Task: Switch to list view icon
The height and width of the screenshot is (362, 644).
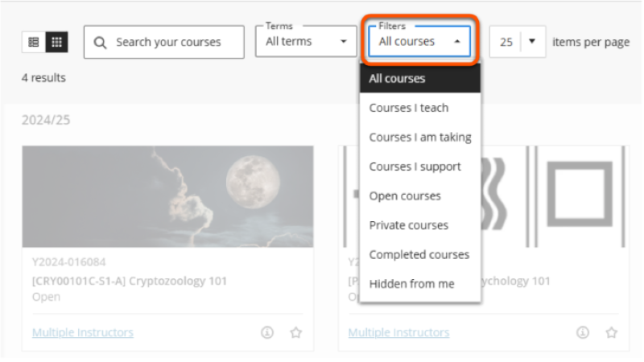Action: click(34, 42)
